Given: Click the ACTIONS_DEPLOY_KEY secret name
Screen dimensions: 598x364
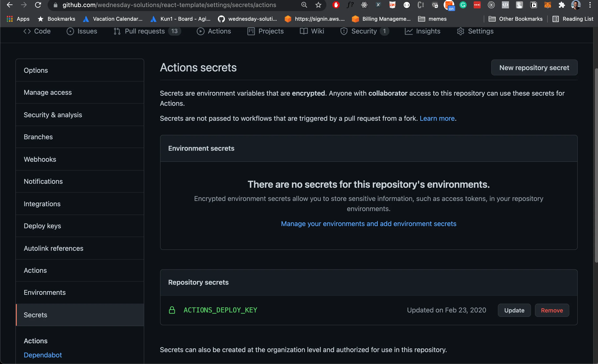Looking at the screenshot, I should [220, 310].
